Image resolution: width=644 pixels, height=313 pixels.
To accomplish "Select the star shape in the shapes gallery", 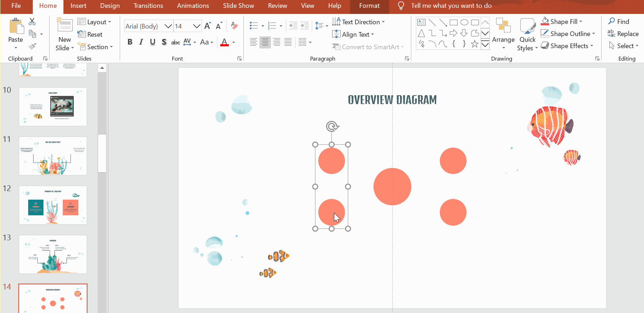I will [474, 44].
